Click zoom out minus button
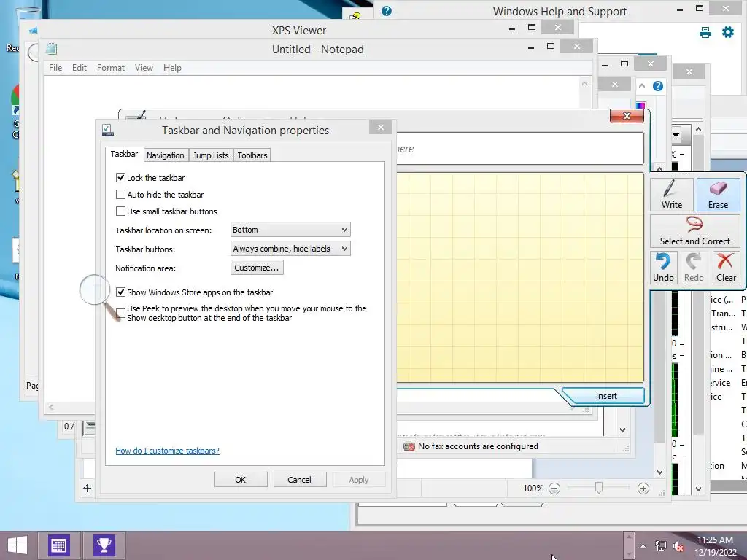747x560 pixels. tap(554, 488)
